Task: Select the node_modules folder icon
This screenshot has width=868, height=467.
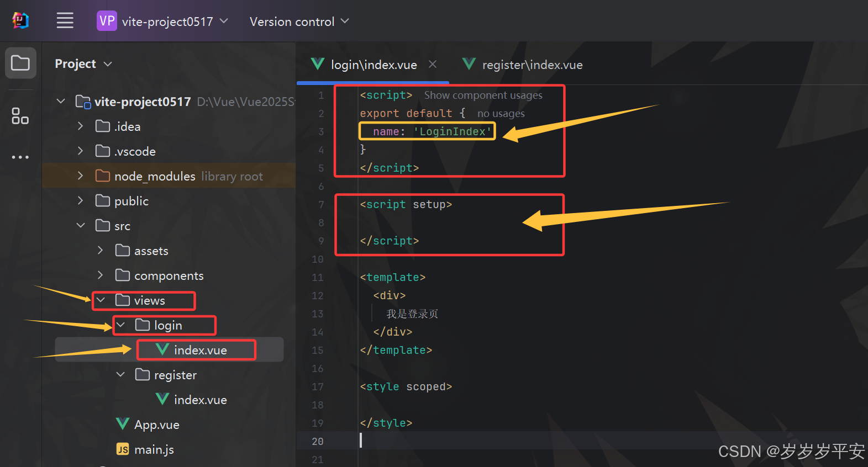Action: point(103,176)
